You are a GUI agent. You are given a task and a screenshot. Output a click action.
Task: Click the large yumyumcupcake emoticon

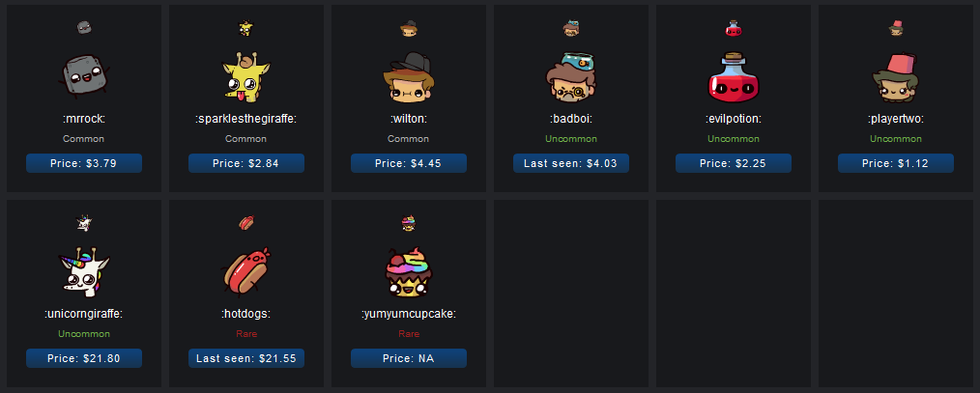click(409, 271)
